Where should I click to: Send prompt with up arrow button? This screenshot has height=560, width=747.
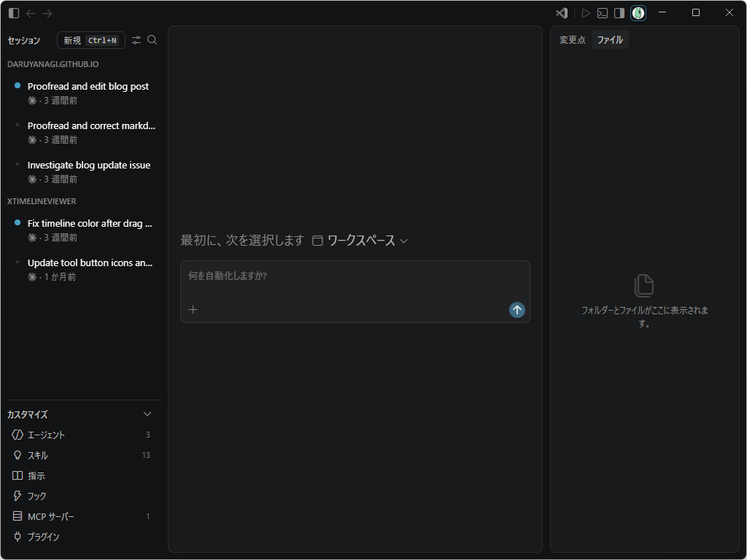[x=517, y=310]
